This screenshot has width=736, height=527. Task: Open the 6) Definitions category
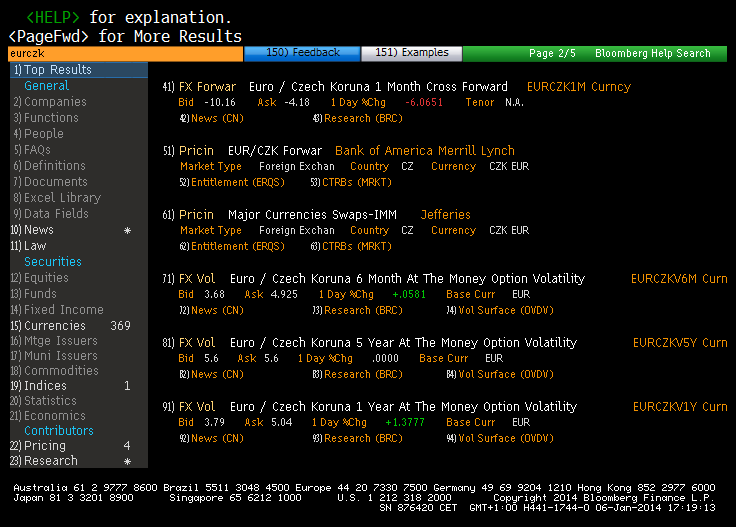click(49, 166)
